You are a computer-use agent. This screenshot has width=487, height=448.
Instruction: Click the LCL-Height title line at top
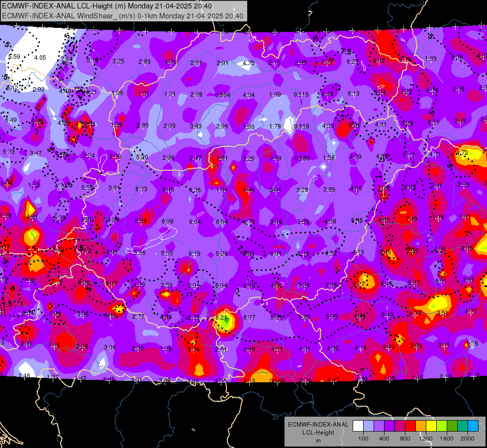pos(107,6)
